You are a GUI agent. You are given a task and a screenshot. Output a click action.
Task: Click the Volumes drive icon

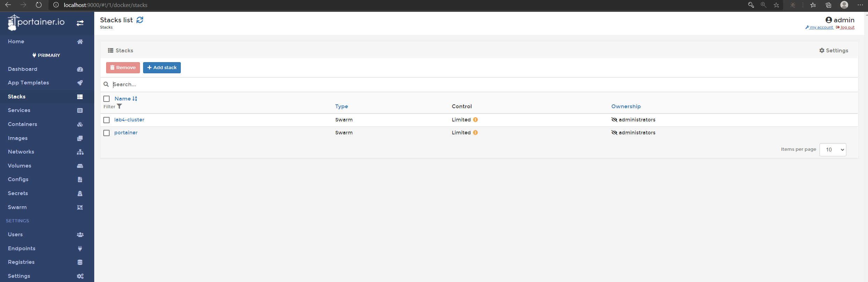[80, 166]
